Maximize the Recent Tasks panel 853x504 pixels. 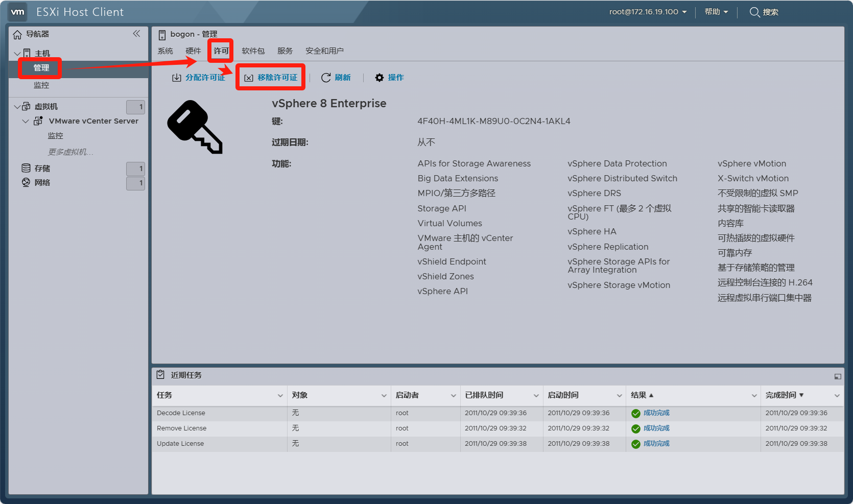tap(838, 376)
